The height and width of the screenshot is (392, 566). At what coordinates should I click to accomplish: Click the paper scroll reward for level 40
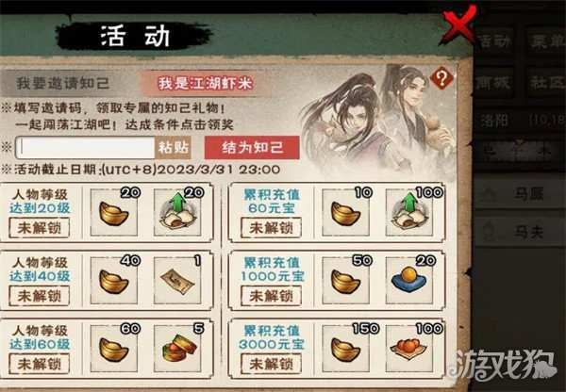pos(177,281)
